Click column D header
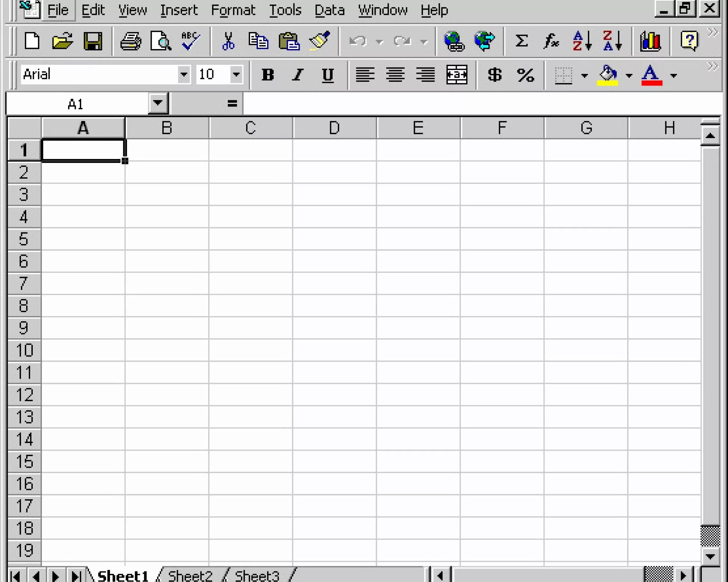This screenshot has width=728, height=582. (x=334, y=128)
